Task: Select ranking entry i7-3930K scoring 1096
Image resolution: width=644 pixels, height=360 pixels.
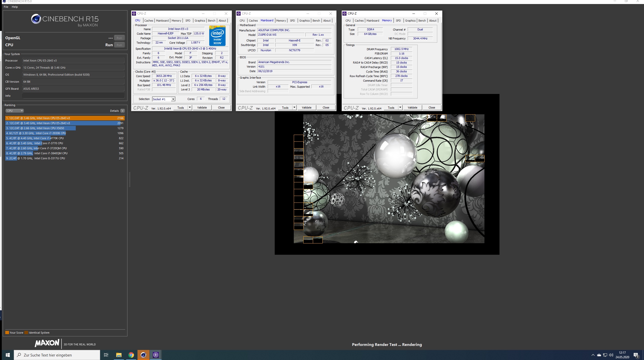Action: tap(65, 133)
